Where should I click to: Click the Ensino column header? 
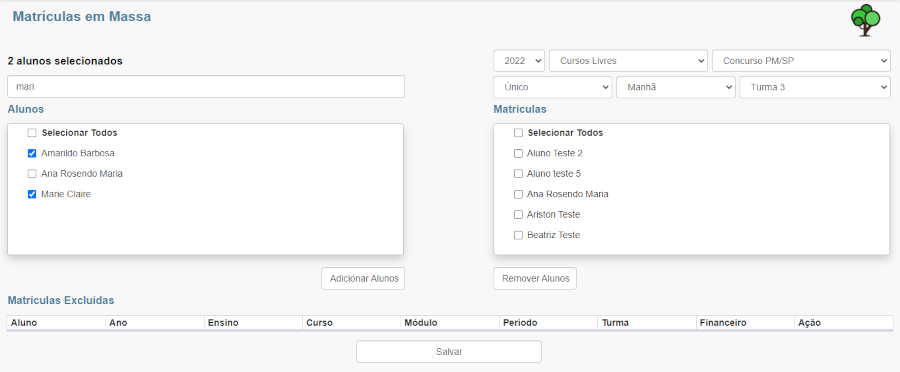pos(253,323)
